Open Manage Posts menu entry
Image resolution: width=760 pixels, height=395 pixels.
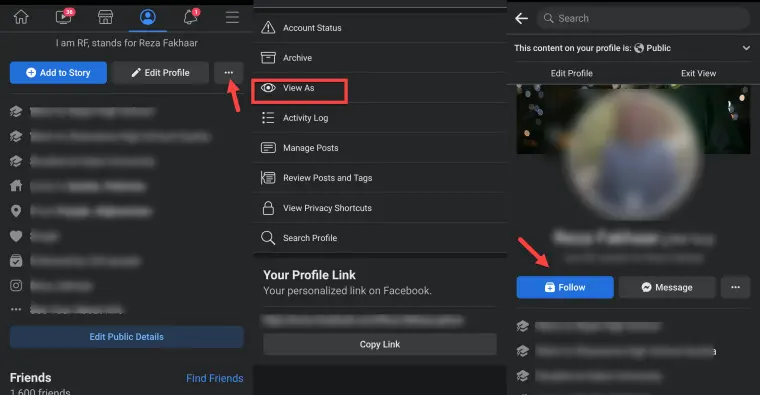pos(380,148)
